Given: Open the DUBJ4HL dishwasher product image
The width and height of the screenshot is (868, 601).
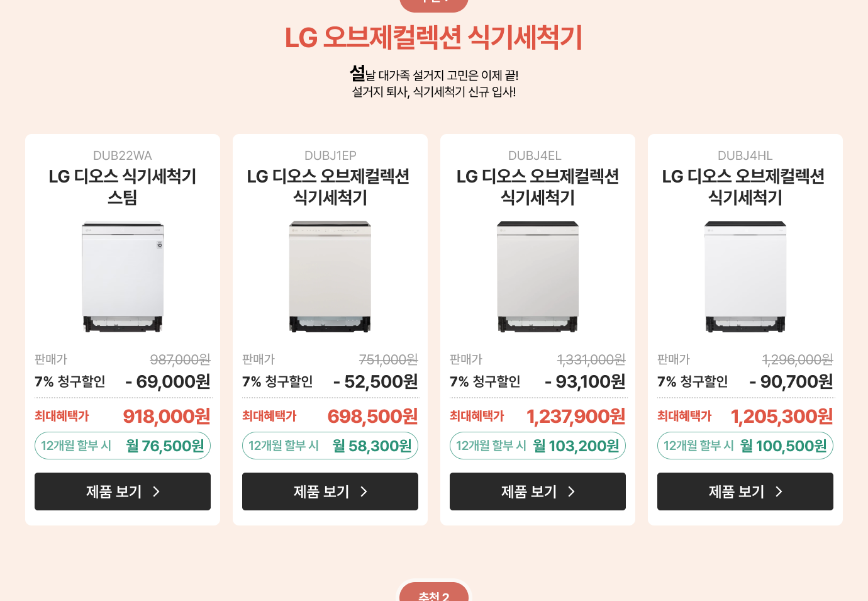Looking at the screenshot, I should click(745, 276).
